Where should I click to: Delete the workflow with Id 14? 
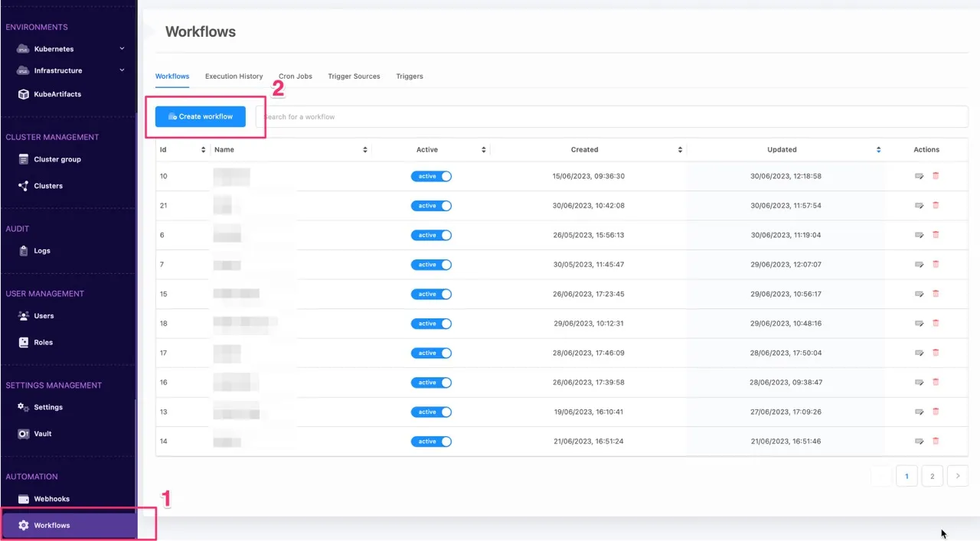click(x=936, y=442)
